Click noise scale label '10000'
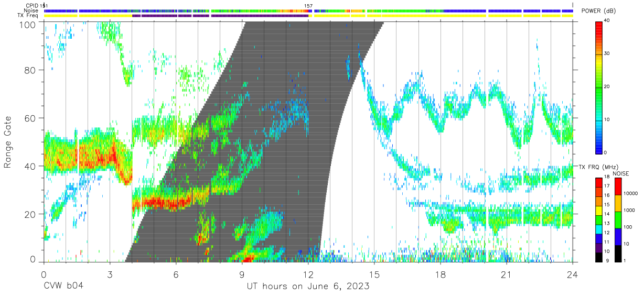The image size is (644, 297). 630,194
